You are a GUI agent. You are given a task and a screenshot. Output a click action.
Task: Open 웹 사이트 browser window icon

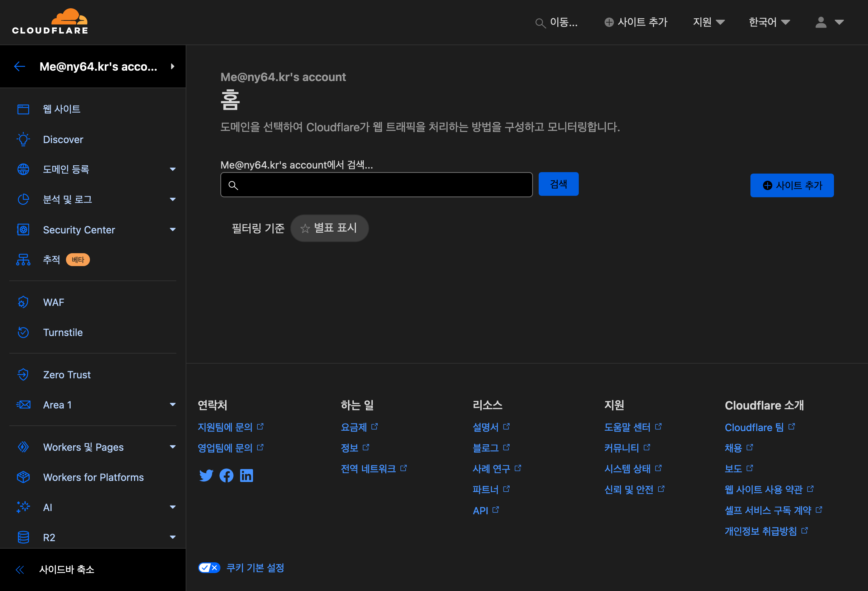pos(23,109)
